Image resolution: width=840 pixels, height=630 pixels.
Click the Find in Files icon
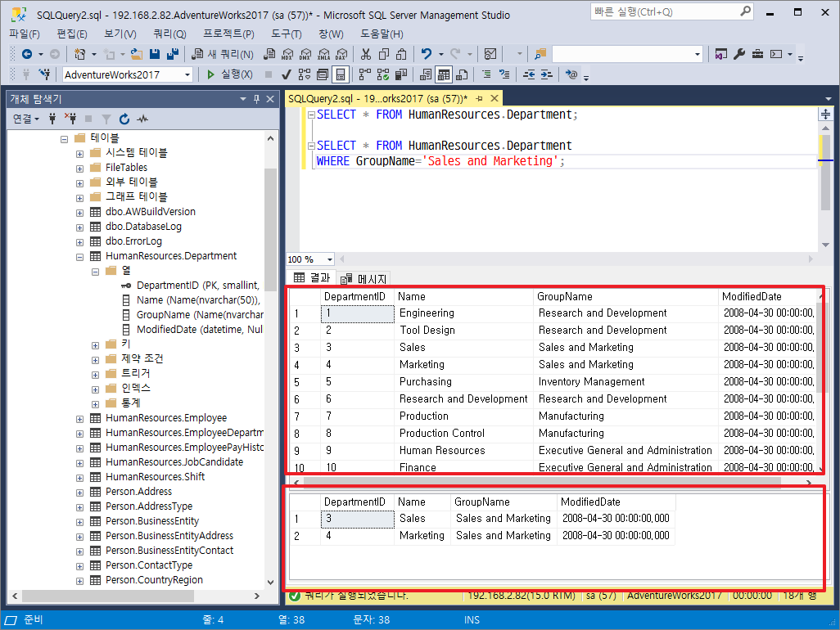pyautogui.click(x=540, y=54)
